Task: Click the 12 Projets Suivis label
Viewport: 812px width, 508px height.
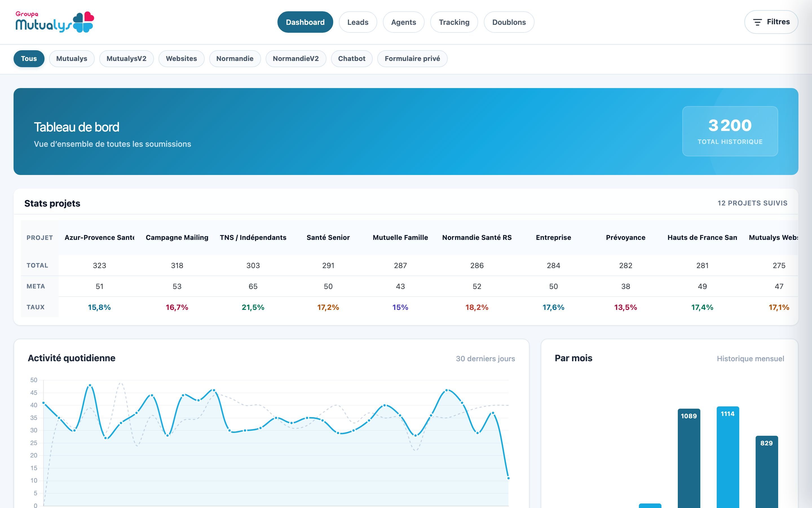Action: click(752, 203)
